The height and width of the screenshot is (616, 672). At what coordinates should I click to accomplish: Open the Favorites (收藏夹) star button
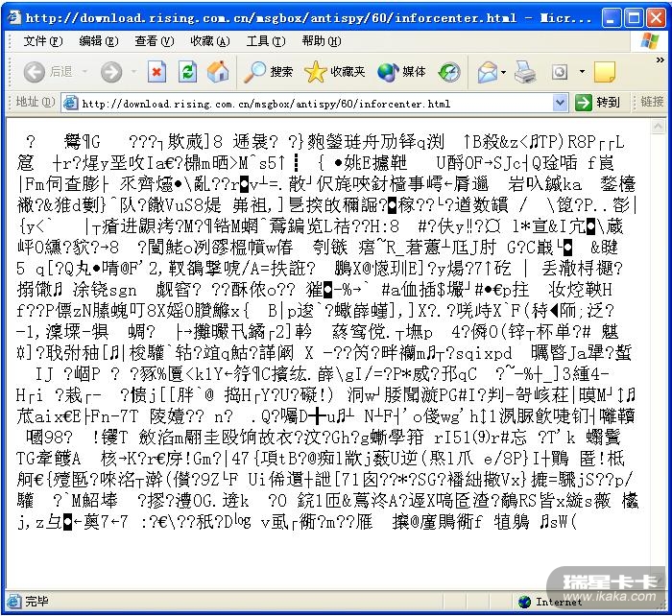click(x=335, y=72)
